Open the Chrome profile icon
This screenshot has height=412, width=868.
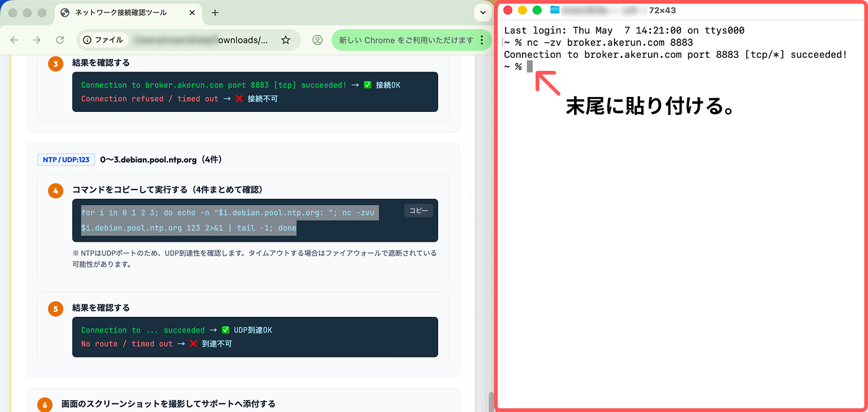pyautogui.click(x=318, y=40)
